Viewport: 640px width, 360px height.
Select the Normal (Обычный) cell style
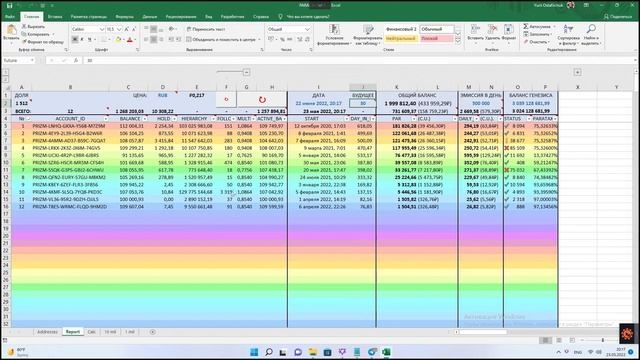(436, 29)
